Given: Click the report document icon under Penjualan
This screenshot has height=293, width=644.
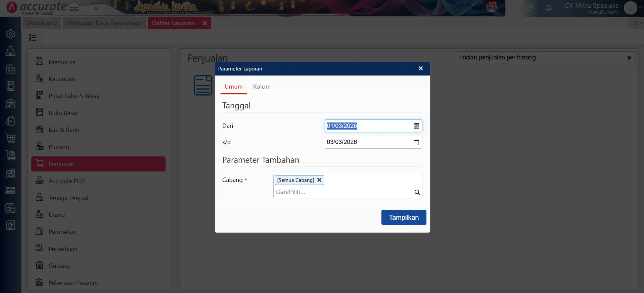Looking at the screenshot, I should point(203,85).
